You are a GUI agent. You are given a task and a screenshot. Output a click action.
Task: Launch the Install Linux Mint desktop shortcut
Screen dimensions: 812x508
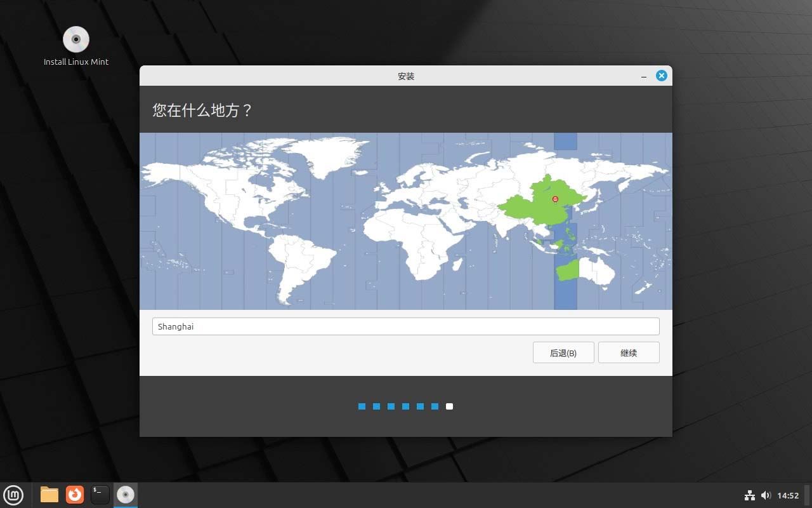point(75,39)
